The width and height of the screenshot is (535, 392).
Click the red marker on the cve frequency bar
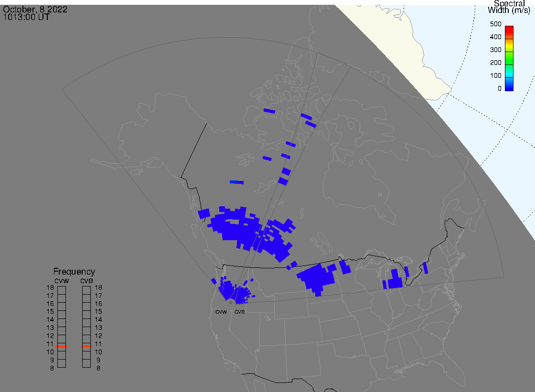86,346
